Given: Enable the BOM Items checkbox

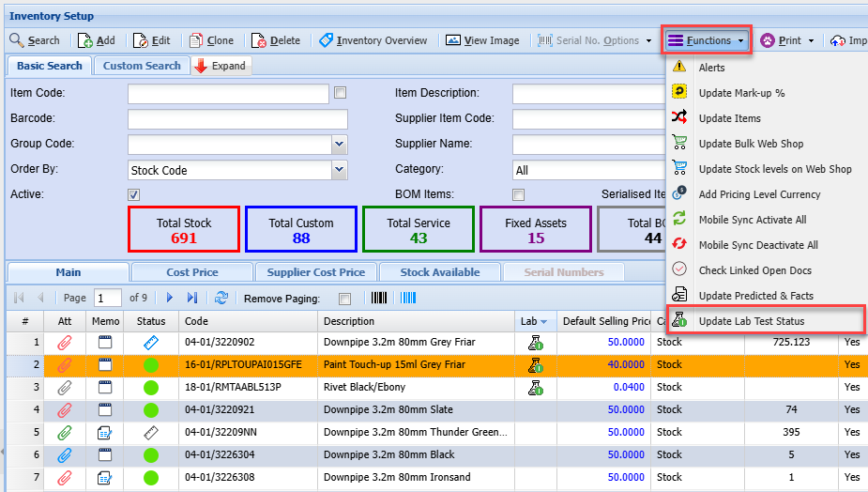Looking at the screenshot, I should pyautogui.click(x=518, y=194).
